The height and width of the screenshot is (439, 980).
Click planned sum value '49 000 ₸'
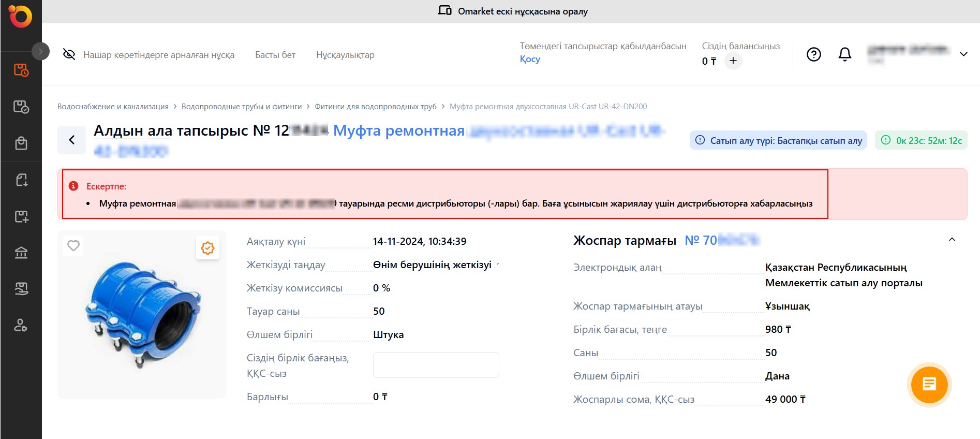(785, 399)
